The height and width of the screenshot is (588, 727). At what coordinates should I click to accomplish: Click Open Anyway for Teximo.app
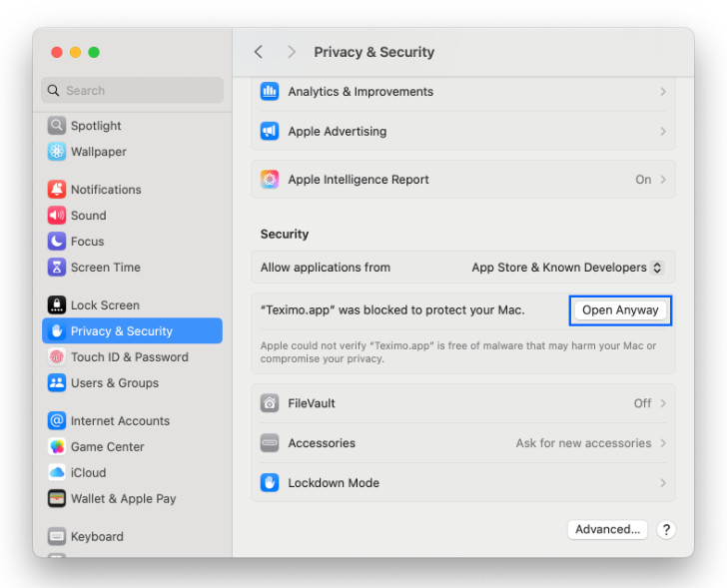pos(620,310)
